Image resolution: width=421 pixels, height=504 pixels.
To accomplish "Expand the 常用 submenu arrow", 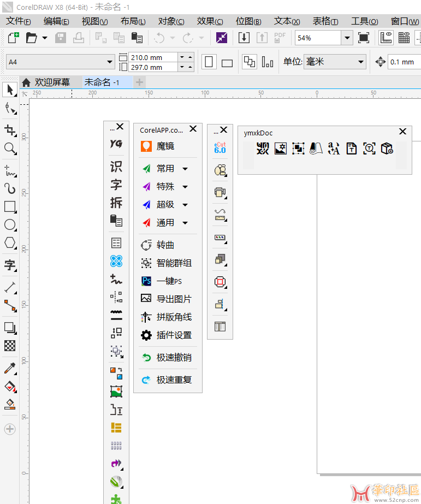I will coord(185,169).
